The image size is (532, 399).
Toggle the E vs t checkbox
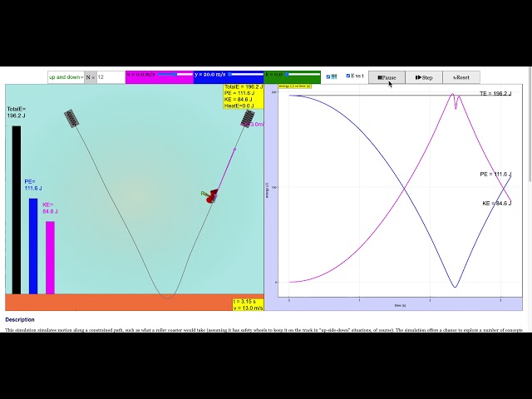347,76
